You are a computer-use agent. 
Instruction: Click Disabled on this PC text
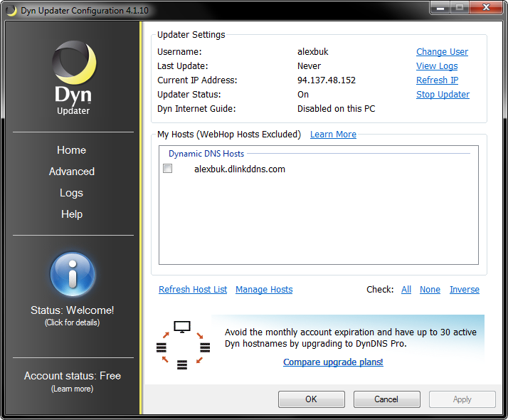[337, 109]
